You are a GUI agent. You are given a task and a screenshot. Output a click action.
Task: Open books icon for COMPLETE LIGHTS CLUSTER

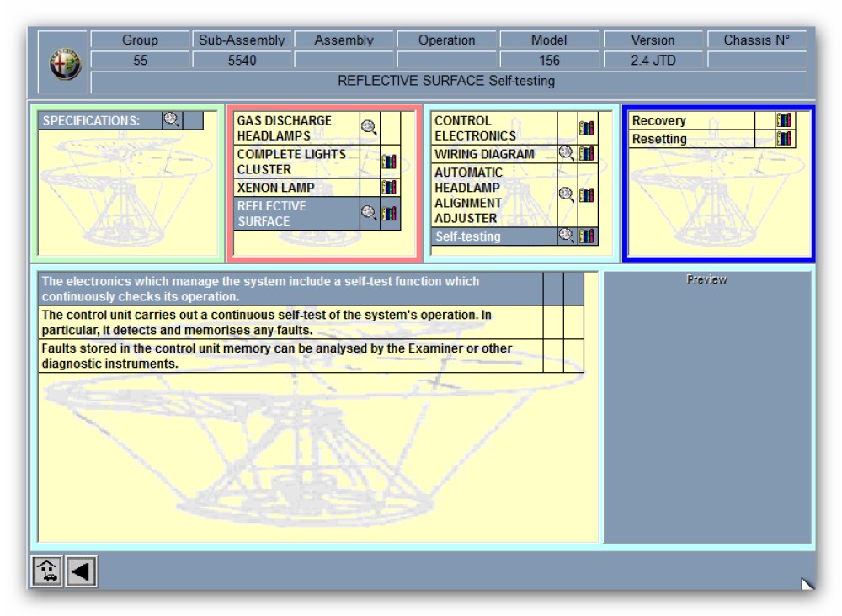click(389, 162)
